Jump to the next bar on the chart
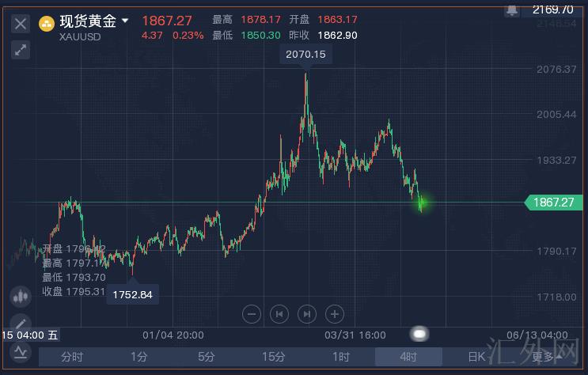The width and height of the screenshot is (588, 375). point(307,314)
